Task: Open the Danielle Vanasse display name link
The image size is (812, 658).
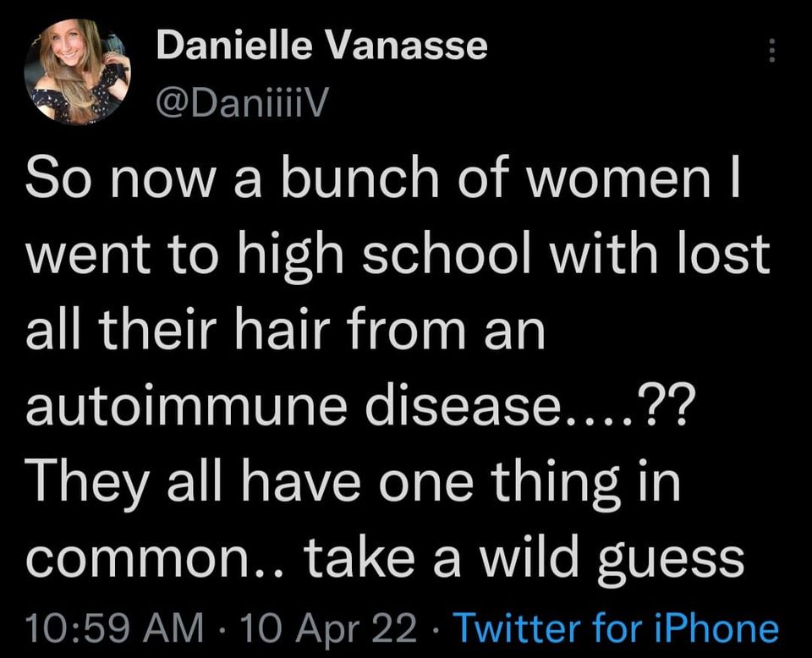Action: click(x=322, y=45)
